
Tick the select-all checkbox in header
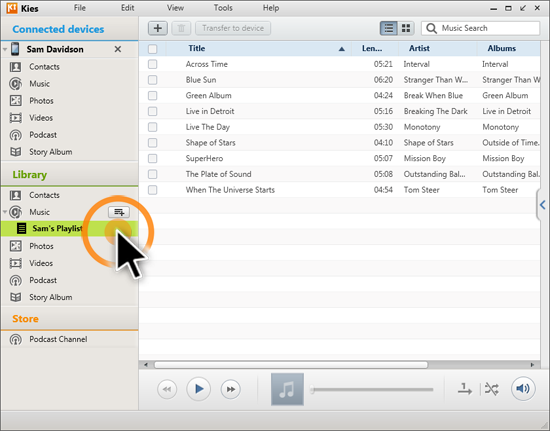pos(153,49)
